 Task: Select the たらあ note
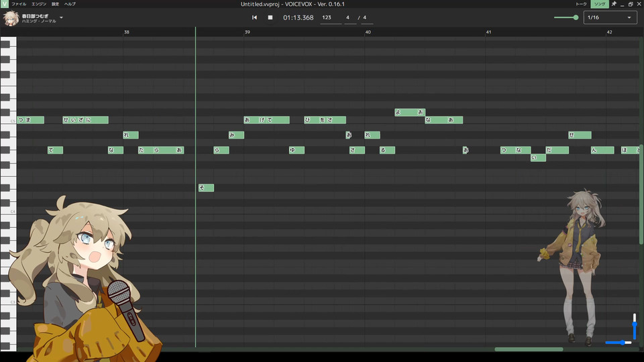click(x=161, y=149)
